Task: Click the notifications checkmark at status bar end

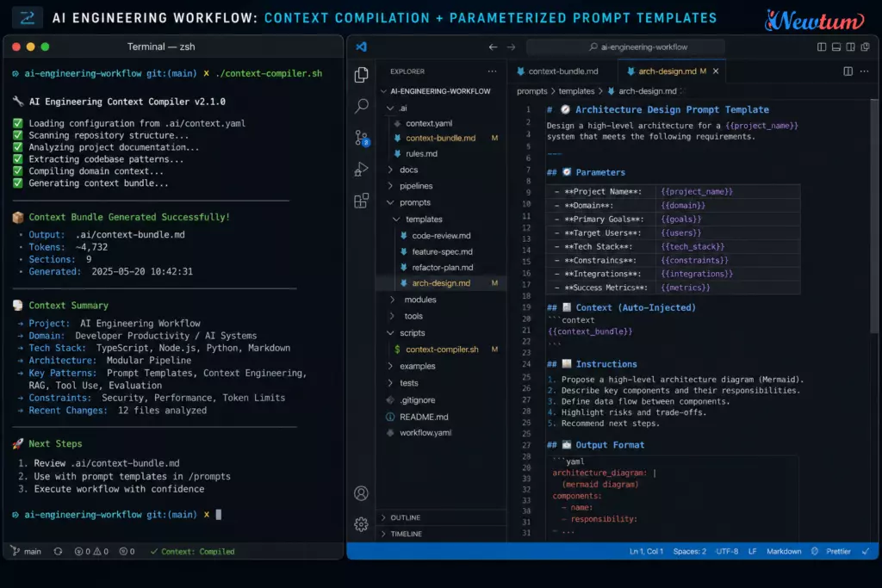Action: click(x=866, y=552)
